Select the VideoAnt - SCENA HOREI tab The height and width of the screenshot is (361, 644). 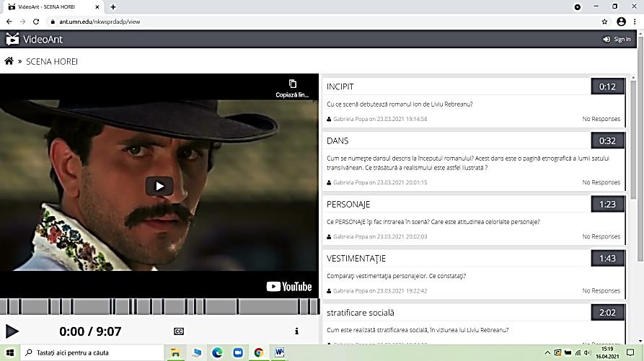click(53, 7)
